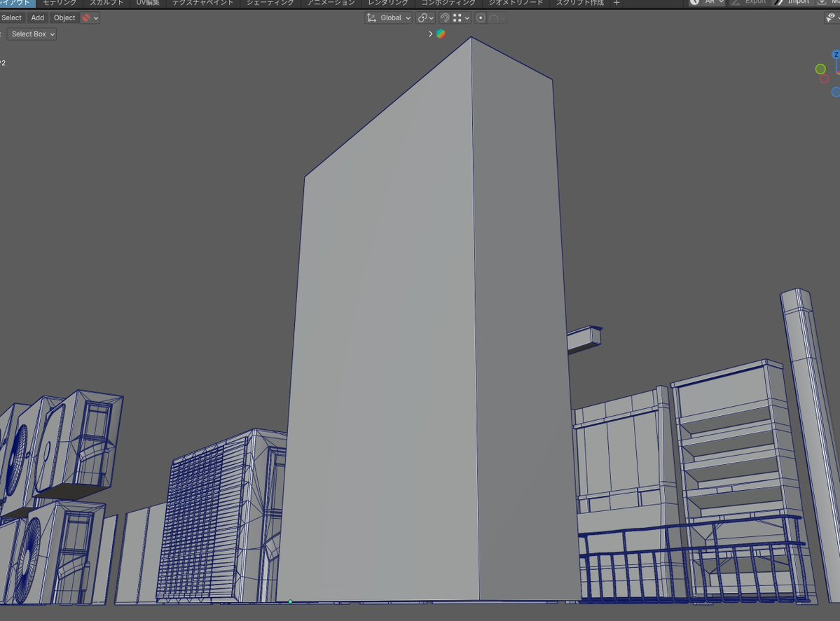Click the Import button
Viewport: 840px width, 621px height.
pyautogui.click(x=792, y=3)
